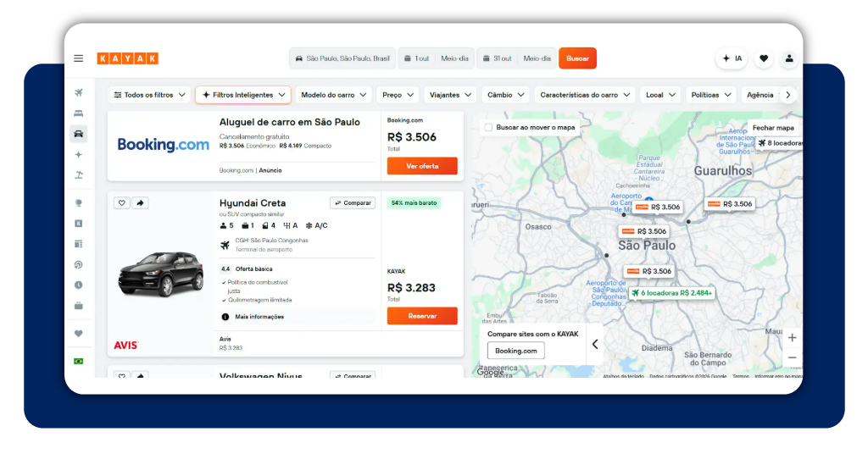Image resolution: width=868 pixels, height=454 pixels.
Task: Click the Brazil flag icon in sidebar
Action: [79, 361]
